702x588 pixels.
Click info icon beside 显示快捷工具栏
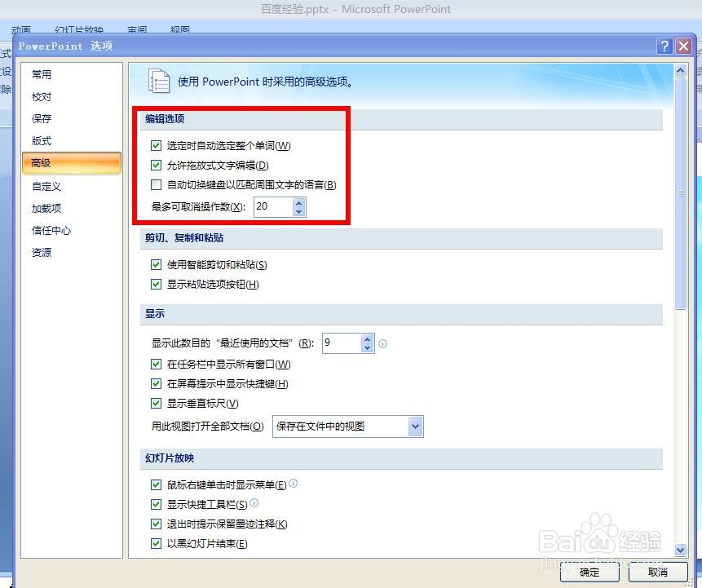coord(254,502)
